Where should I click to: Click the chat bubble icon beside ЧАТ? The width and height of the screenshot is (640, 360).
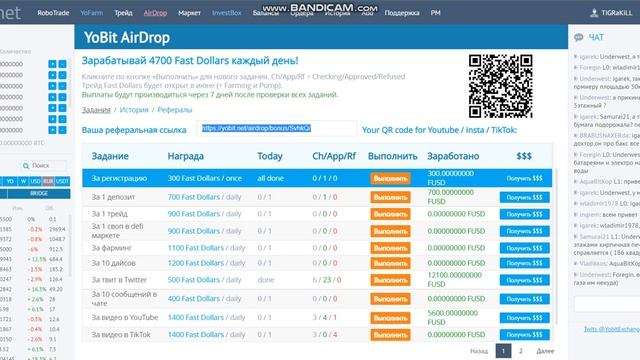pyautogui.click(x=579, y=38)
